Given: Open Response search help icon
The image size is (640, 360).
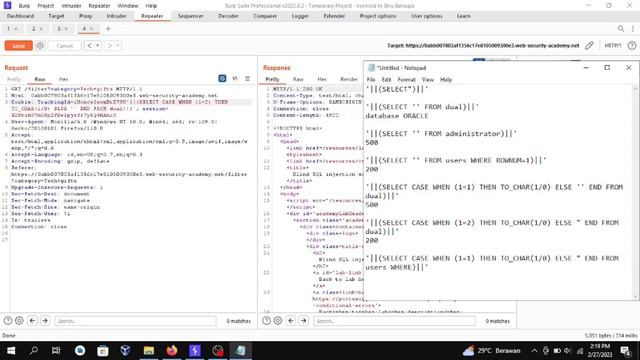Looking at the screenshot, I should coord(266,321).
